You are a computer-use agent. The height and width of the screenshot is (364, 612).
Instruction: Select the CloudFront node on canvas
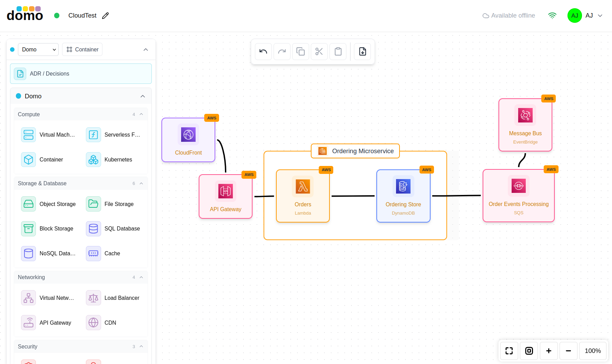[x=188, y=140]
